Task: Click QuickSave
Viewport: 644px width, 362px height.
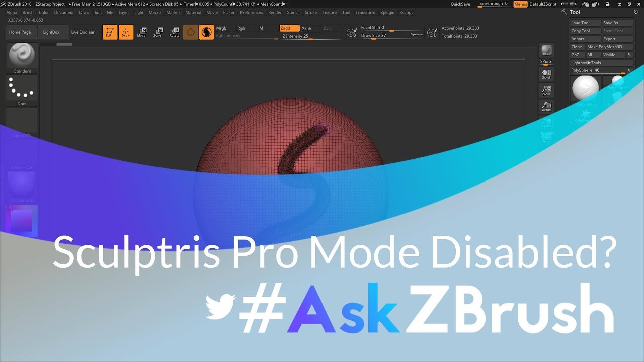Action: (460, 4)
